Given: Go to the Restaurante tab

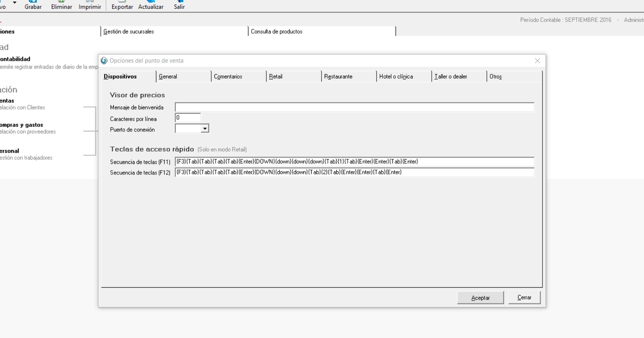Looking at the screenshot, I should coord(338,76).
